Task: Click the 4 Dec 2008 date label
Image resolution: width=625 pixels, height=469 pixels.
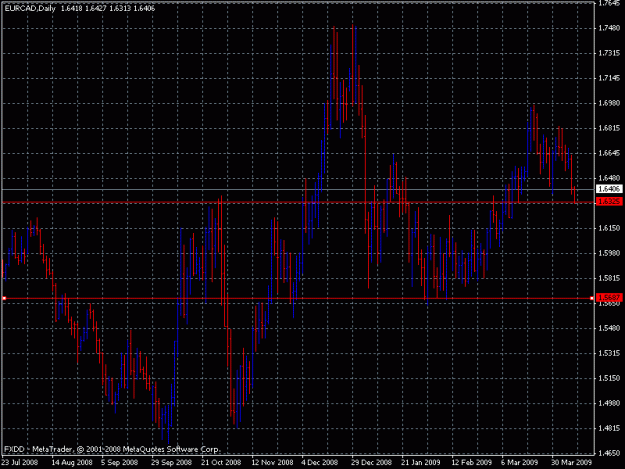Action: click(320, 463)
